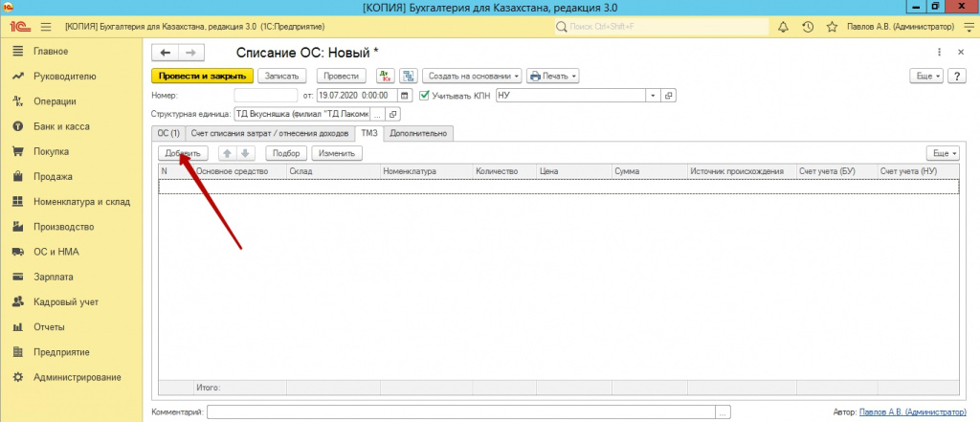Click into the Комментарий field
Screen dimensions: 980x422
(x=462, y=412)
